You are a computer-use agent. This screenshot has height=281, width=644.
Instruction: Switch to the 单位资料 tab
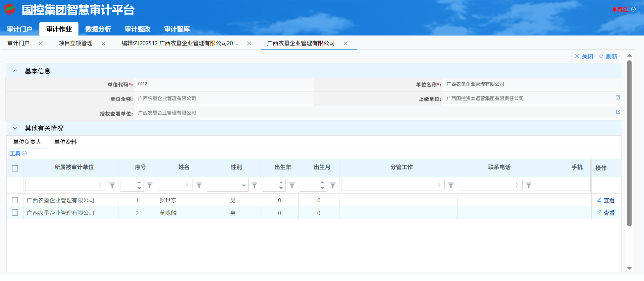pos(65,142)
